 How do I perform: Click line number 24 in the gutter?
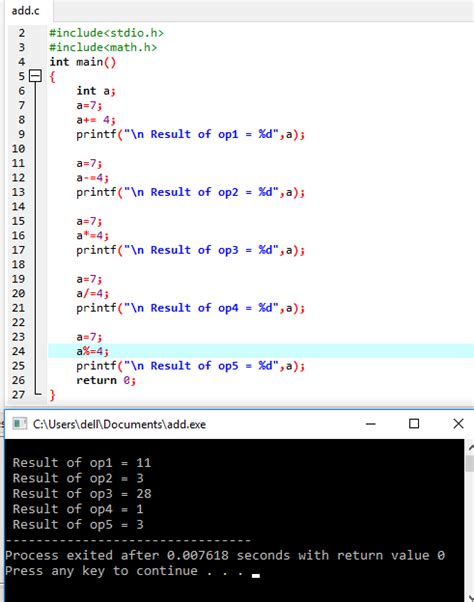(18, 351)
